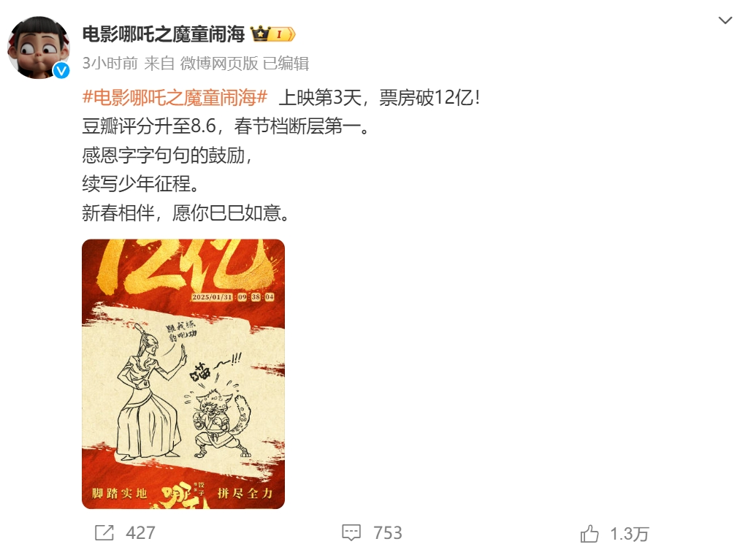Open comments via the speech bubble icon
Screen dimensions: 756x555
pos(351,533)
